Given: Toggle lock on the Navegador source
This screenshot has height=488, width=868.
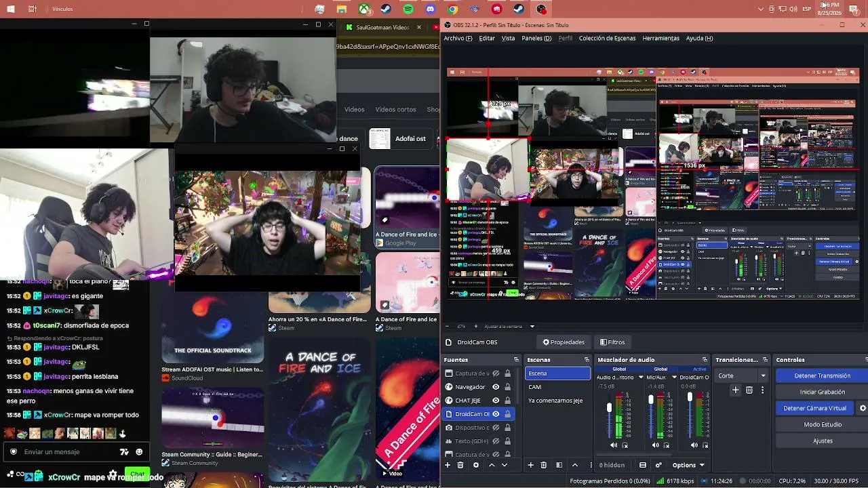Looking at the screenshot, I should click(507, 387).
